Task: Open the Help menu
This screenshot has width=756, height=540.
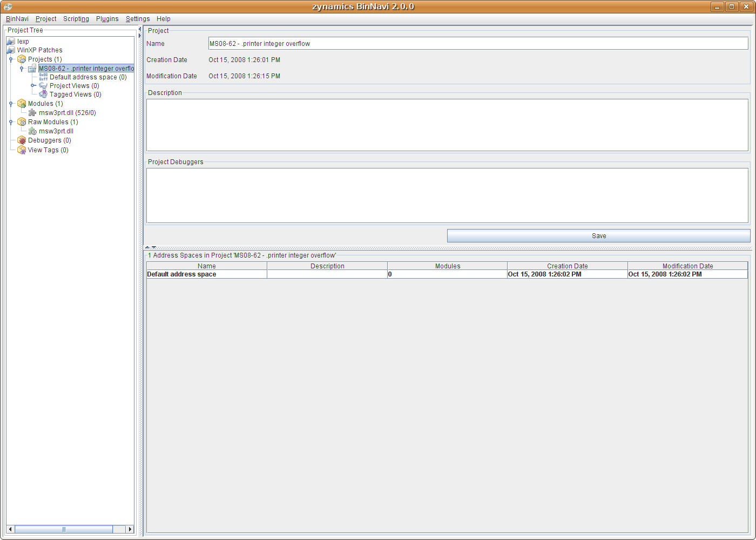Action: point(164,19)
